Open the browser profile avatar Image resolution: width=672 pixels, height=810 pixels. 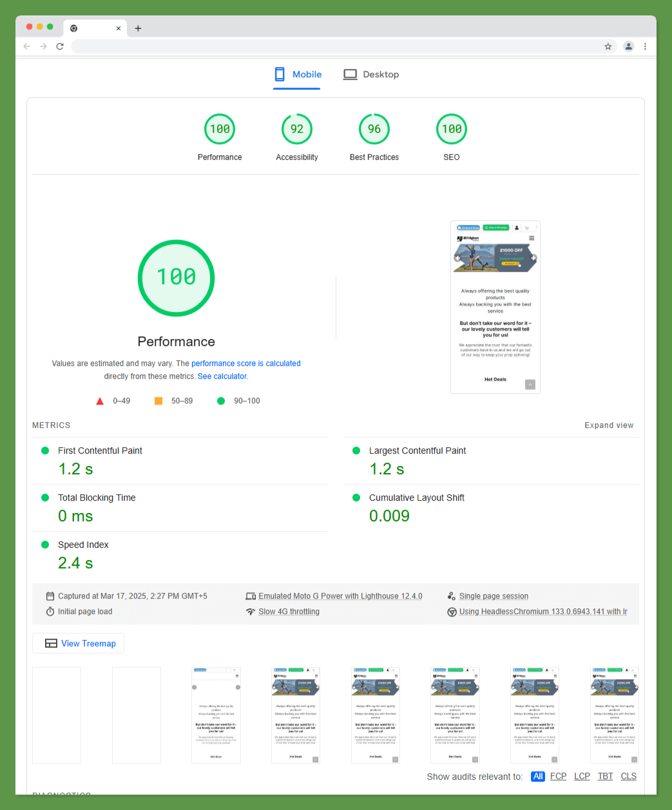pos(628,46)
